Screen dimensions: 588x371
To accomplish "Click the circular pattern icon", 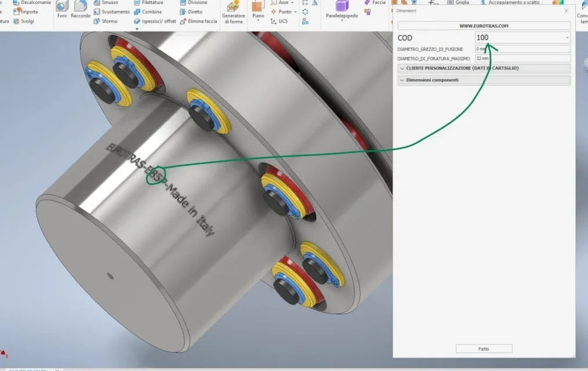I will [305, 12].
